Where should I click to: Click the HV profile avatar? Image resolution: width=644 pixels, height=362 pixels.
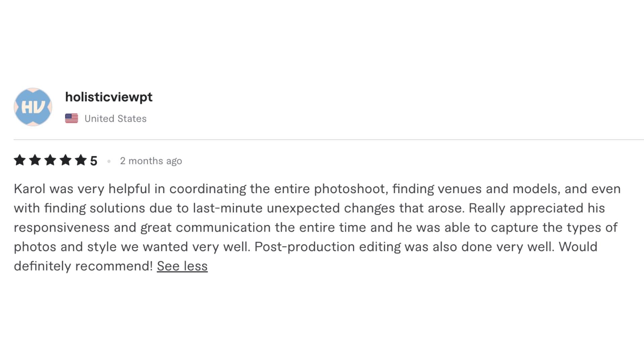click(33, 107)
